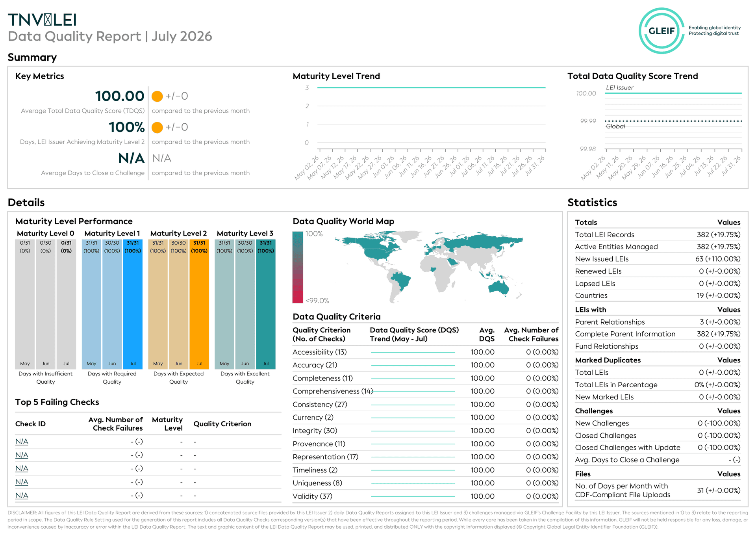
Task: Click the orange dot beside the 100.00 TDQS score
Action: pyautogui.click(x=157, y=96)
